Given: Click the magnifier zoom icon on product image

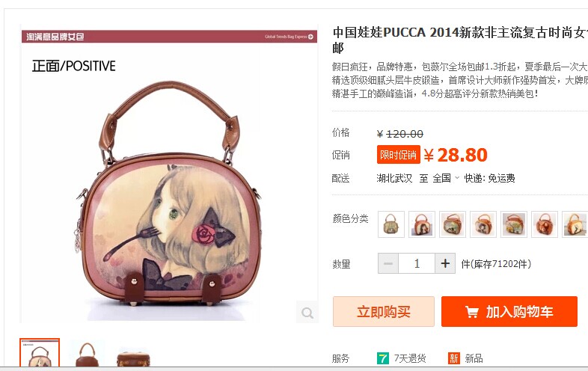Looking at the screenshot, I should click(x=307, y=312).
